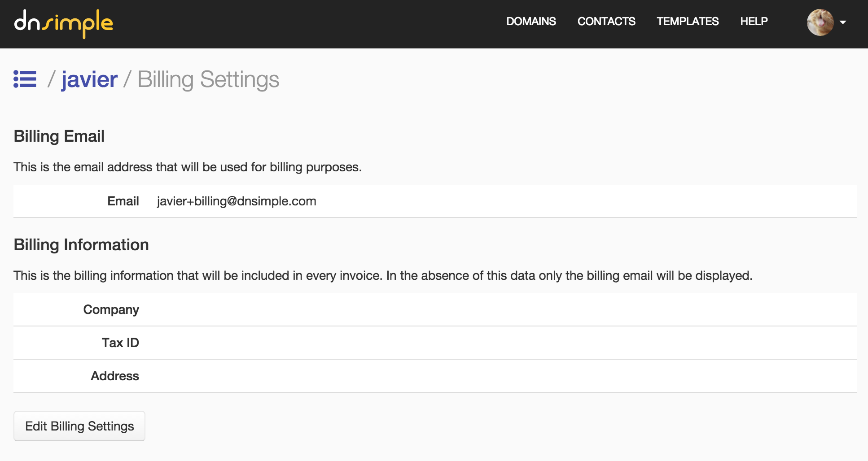Click the billing email description sentence
Image resolution: width=868 pixels, height=461 pixels.
[x=188, y=167]
